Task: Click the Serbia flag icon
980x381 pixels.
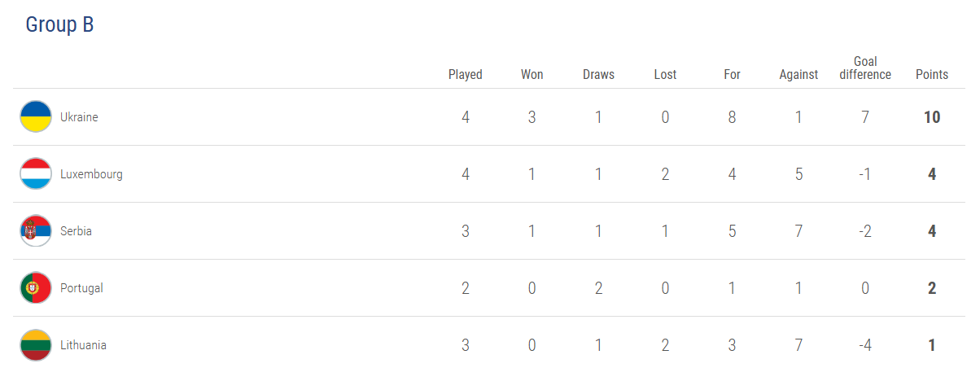Action: (36, 231)
